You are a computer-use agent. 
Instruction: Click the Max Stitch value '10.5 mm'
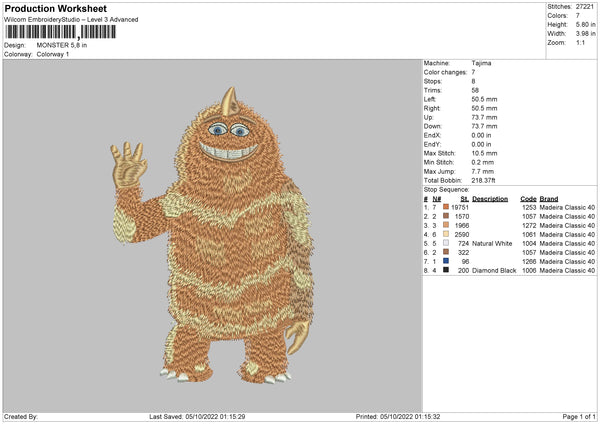(484, 153)
